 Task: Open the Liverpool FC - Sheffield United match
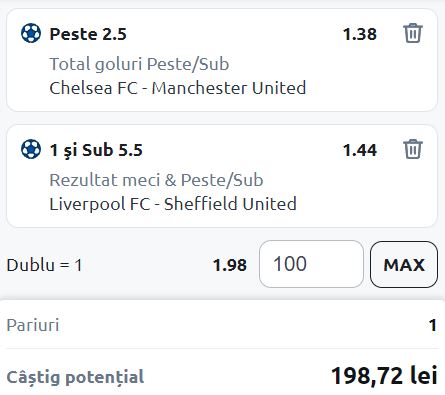coord(173,204)
